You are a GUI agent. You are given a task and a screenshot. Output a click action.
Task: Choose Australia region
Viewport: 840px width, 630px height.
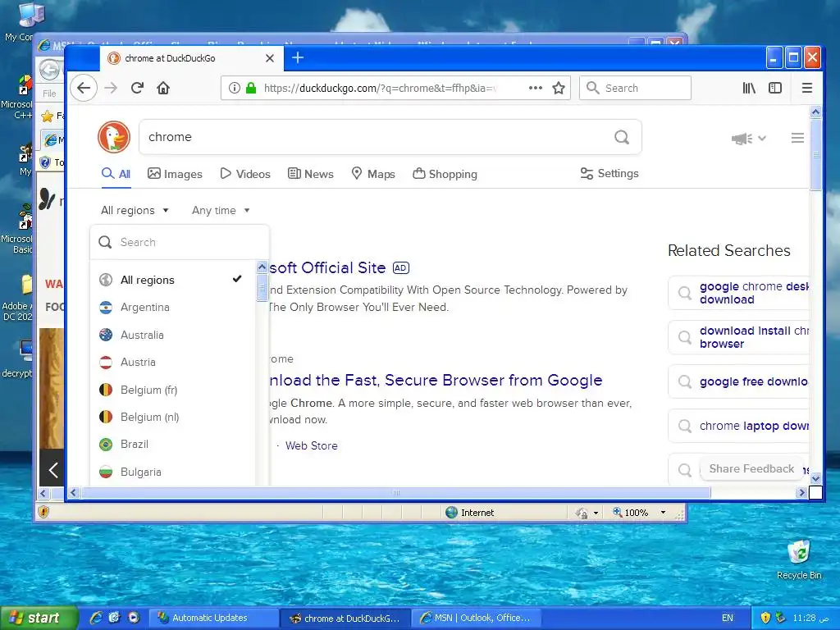[172, 335]
